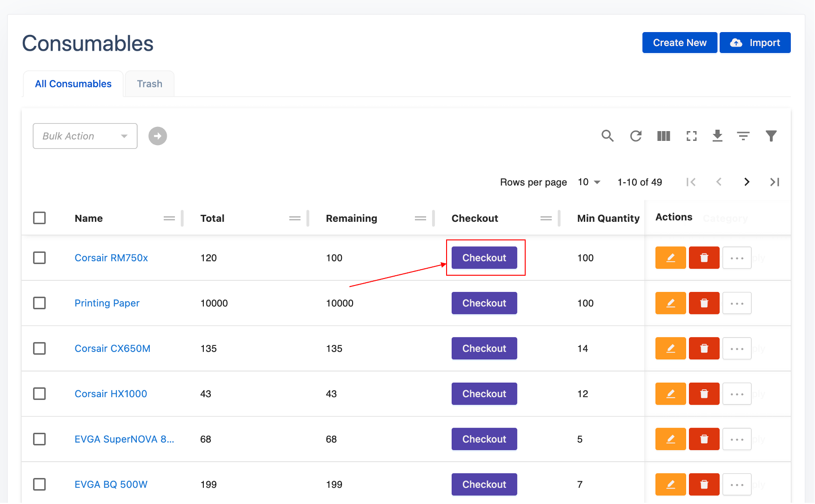Screen dimensions: 815x504
Task: Click the Import button
Action: pos(755,43)
